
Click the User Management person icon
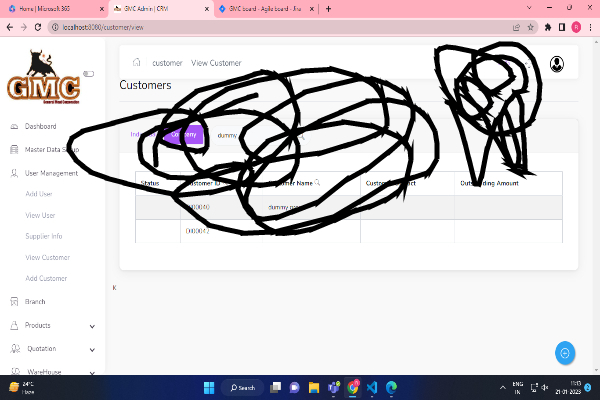(13, 173)
